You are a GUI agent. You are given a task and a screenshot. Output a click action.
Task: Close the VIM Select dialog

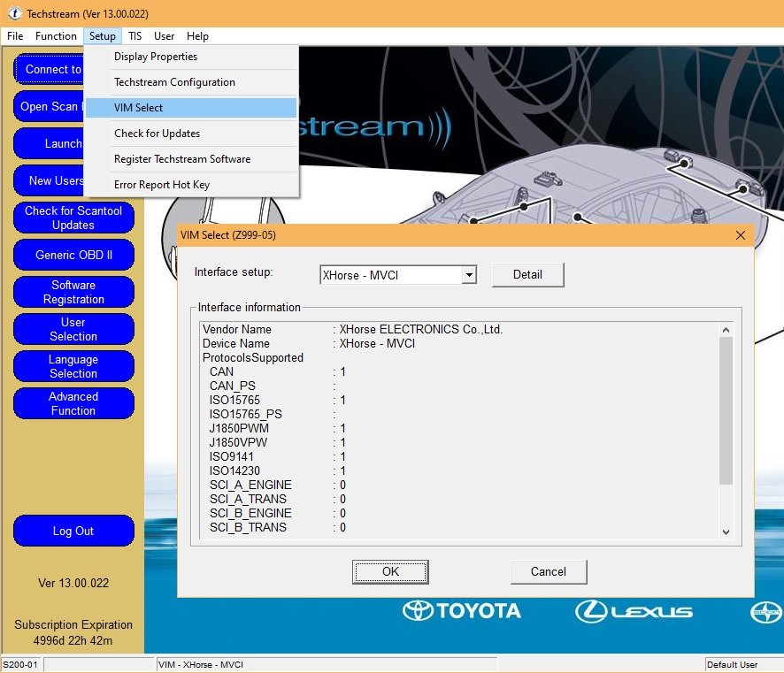click(x=741, y=235)
